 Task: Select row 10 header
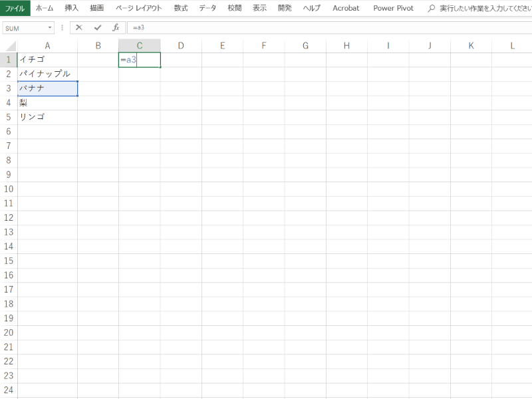tap(9, 189)
